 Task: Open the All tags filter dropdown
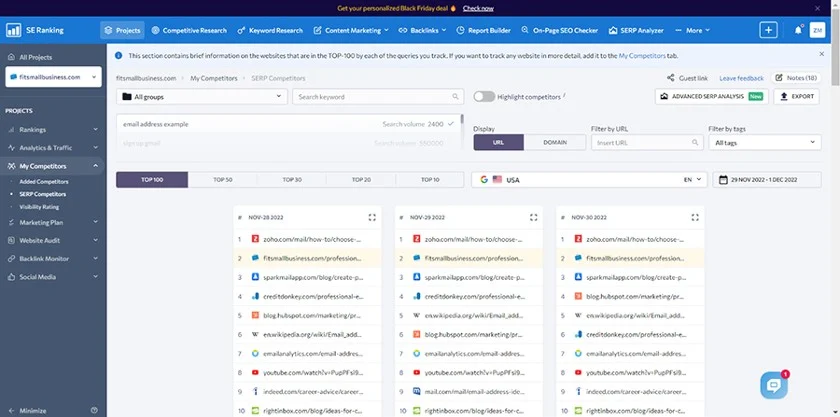pos(764,143)
